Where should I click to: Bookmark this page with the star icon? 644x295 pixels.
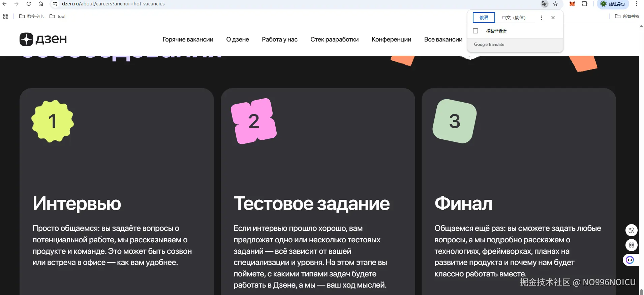(x=555, y=4)
